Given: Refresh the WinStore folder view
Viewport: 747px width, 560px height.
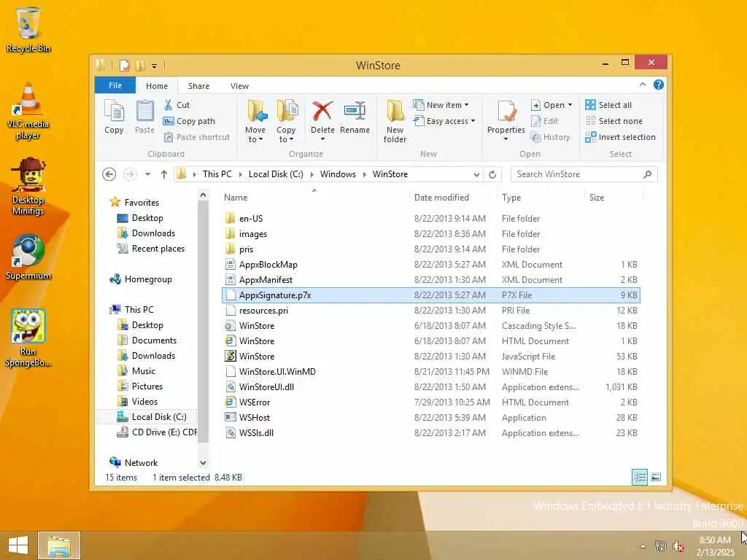Looking at the screenshot, I should (x=492, y=175).
